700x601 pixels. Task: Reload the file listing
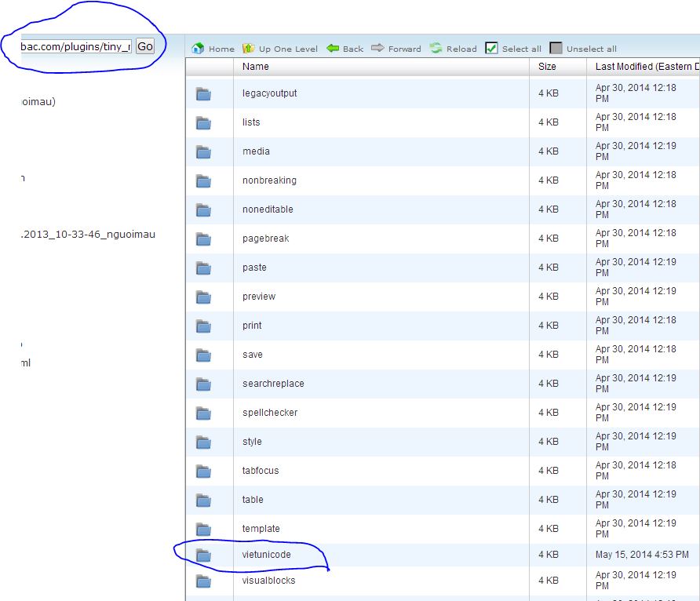[436, 49]
